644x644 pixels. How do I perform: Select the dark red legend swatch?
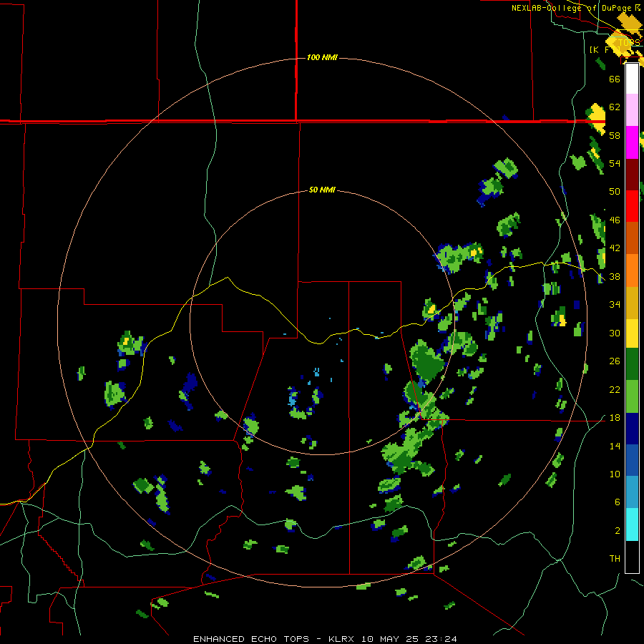pos(632,175)
